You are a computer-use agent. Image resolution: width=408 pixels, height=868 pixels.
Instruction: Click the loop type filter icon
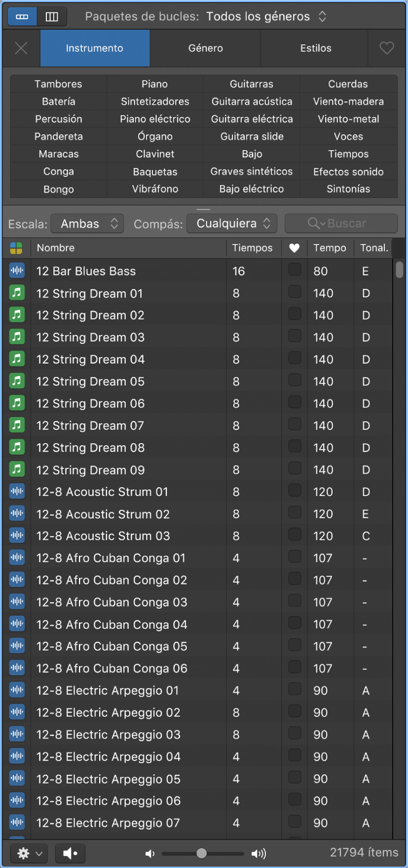(16, 248)
